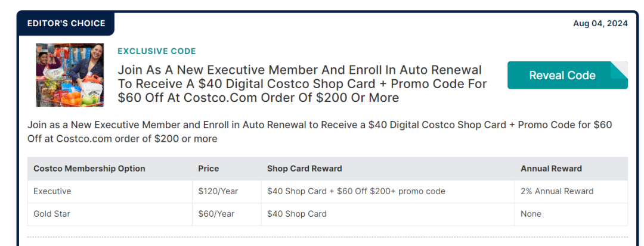
Task: Select the Exclusive Code label
Action: [156, 51]
